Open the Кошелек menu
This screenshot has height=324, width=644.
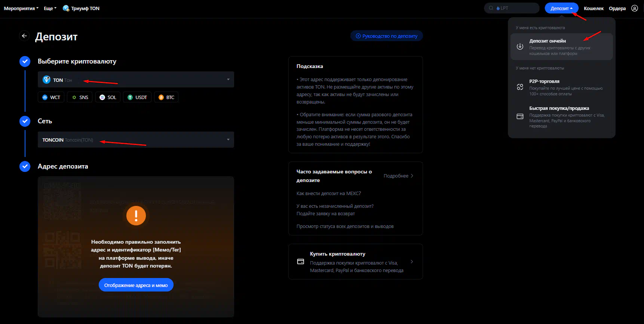click(594, 8)
